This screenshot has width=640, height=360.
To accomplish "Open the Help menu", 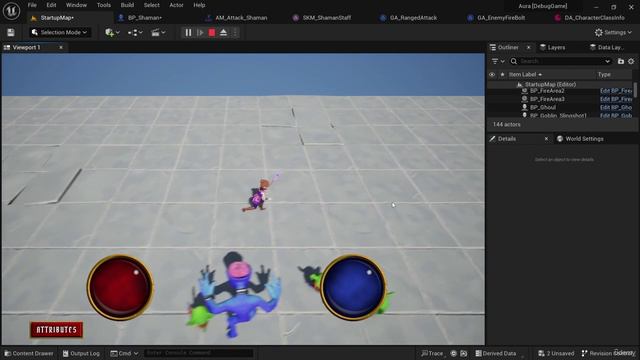I will coord(199,5).
